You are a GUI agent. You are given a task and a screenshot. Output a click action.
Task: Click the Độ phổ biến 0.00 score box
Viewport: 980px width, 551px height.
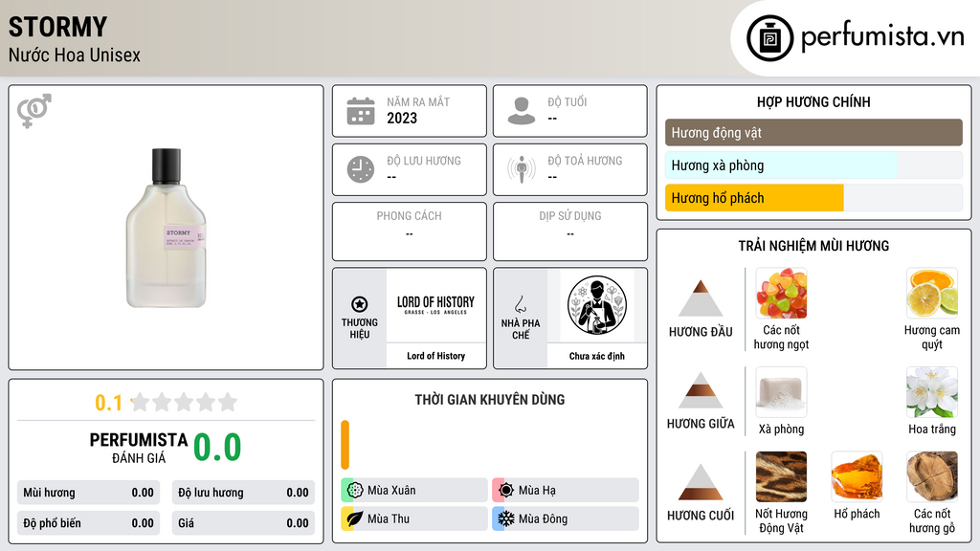click(88, 523)
